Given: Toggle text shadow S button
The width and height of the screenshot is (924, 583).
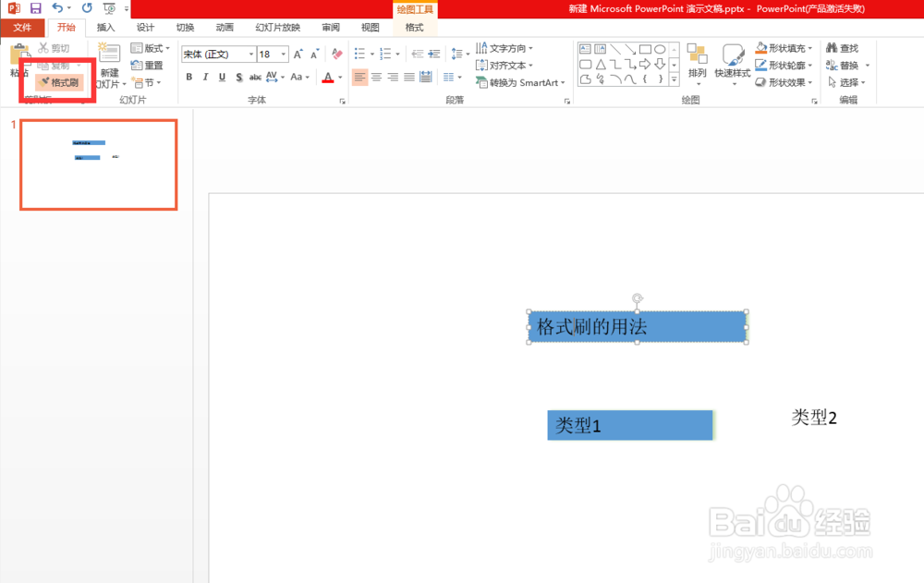Looking at the screenshot, I should (x=238, y=78).
